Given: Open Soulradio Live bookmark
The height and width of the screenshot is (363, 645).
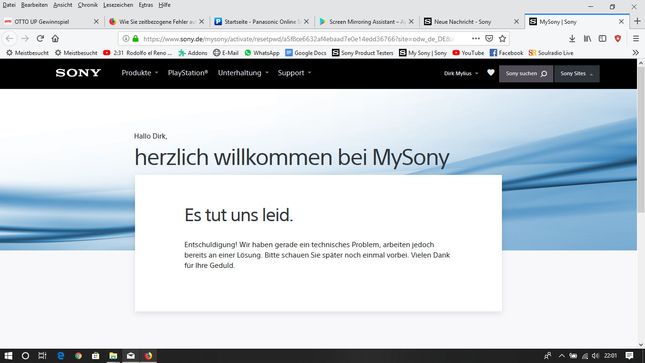Looking at the screenshot, I should coord(551,53).
